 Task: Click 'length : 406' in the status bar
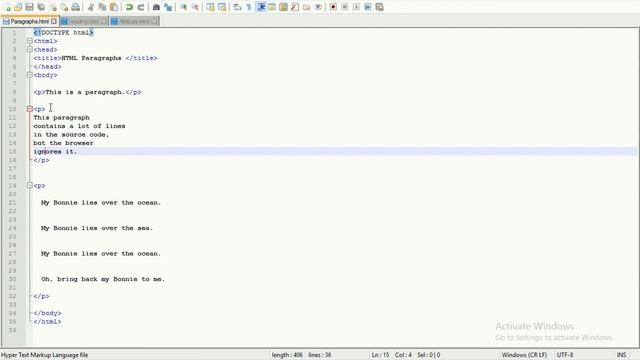tap(287, 355)
